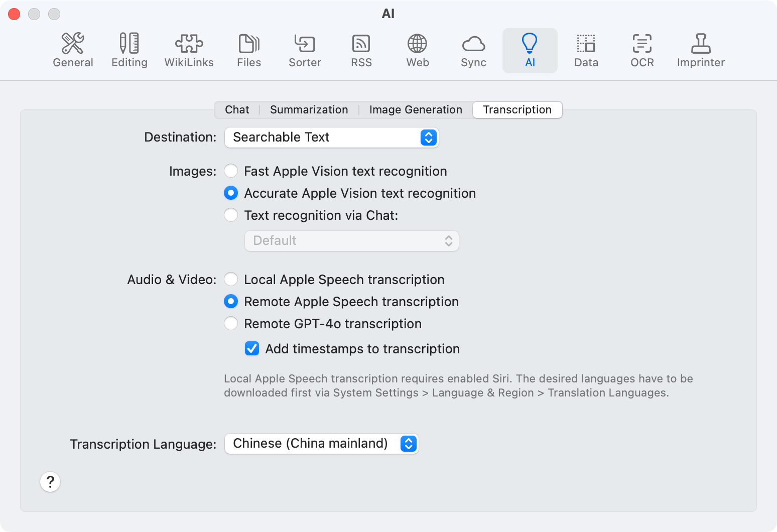This screenshot has height=532, width=777.
Task: Click the help question mark button
Action: point(50,482)
